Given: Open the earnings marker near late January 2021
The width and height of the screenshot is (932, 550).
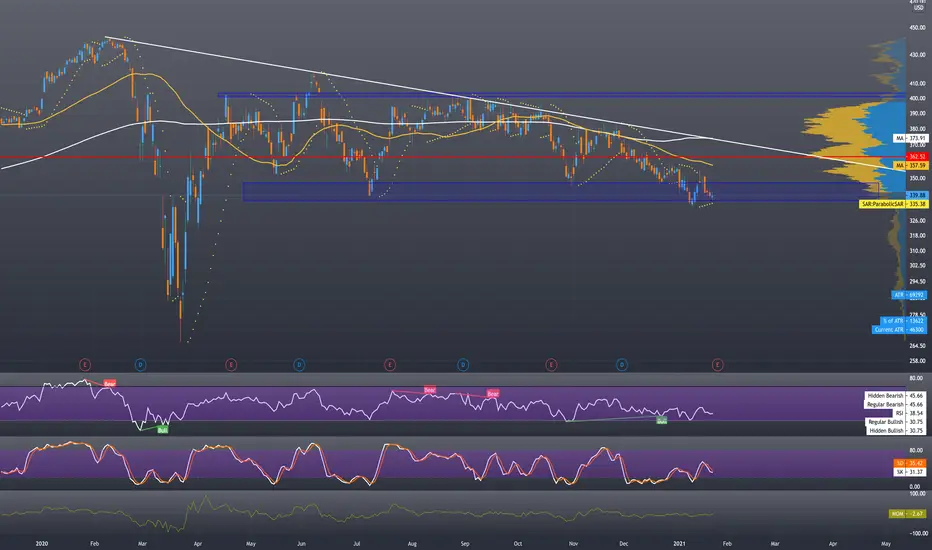Looking at the screenshot, I should click(717, 364).
